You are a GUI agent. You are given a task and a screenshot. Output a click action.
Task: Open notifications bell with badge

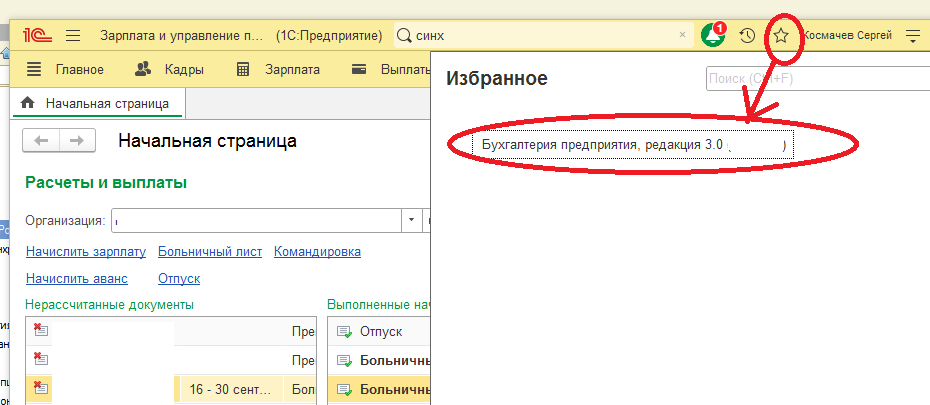[713, 36]
